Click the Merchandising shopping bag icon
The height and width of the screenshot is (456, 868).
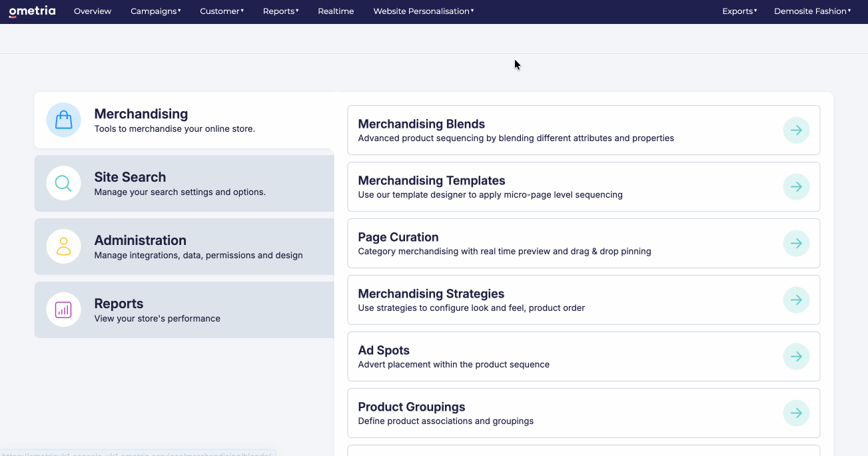pyautogui.click(x=63, y=120)
